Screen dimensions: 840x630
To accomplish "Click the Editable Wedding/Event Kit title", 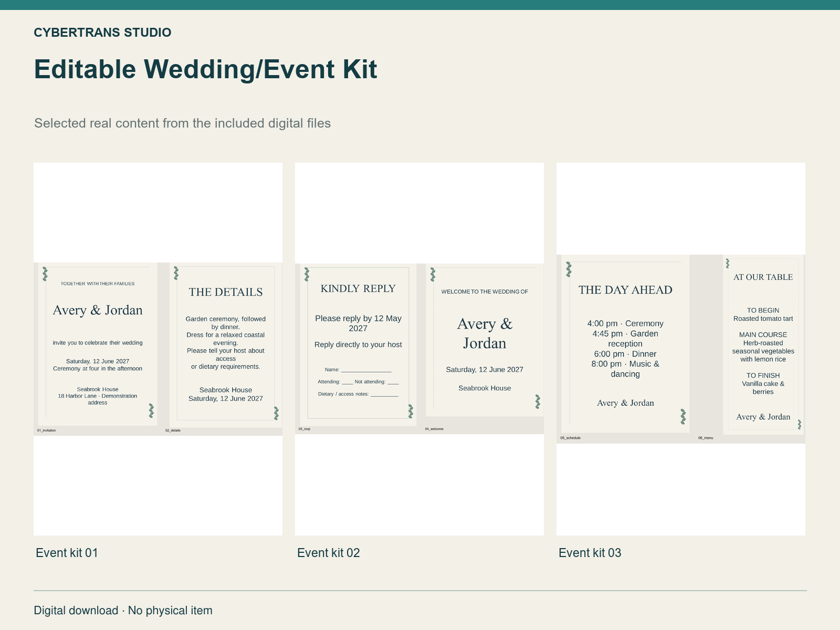I will (x=205, y=69).
